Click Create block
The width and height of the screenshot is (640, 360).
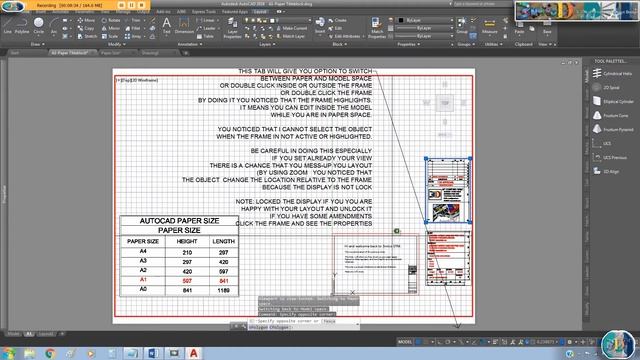click(x=338, y=20)
